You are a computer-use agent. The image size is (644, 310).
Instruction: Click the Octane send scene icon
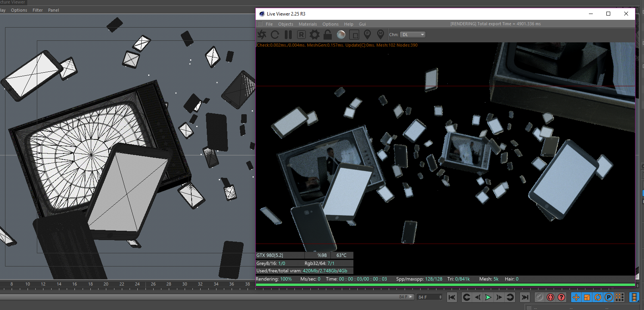tap(262, 35)
